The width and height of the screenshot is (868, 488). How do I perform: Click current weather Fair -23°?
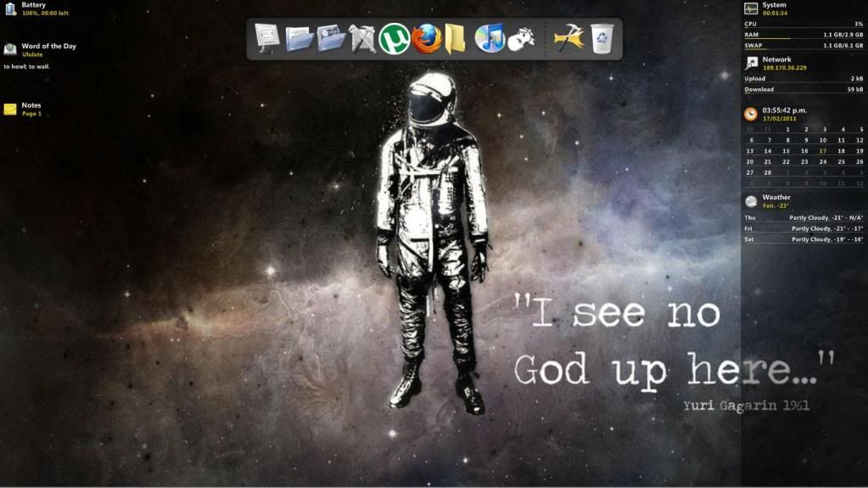pos(776,205)
